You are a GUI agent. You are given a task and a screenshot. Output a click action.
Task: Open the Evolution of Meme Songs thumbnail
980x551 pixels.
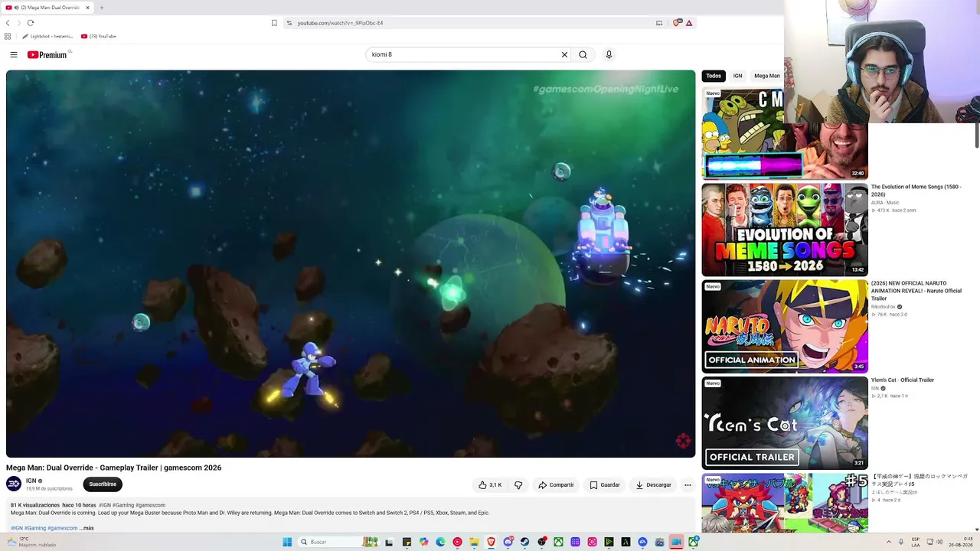[785, 230]
